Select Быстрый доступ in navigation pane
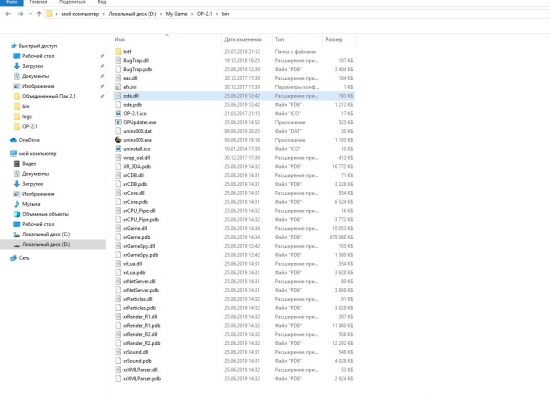Screen dimensions: 550x398 (x=38, y=46)
